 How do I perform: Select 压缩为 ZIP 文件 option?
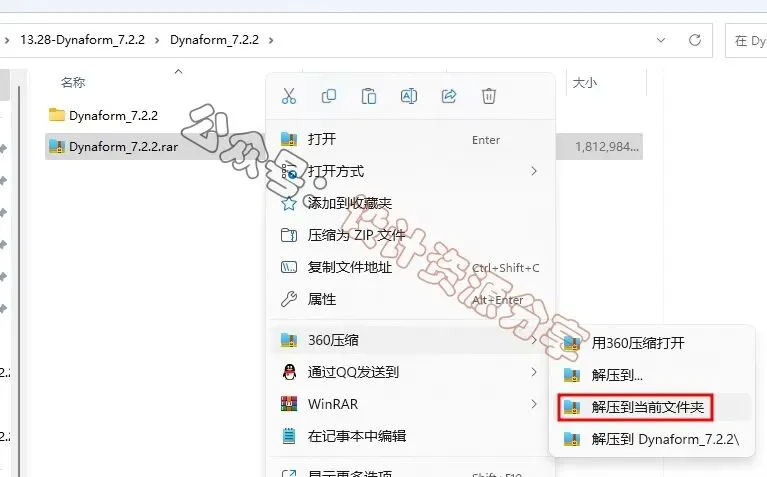click(410, 235)
